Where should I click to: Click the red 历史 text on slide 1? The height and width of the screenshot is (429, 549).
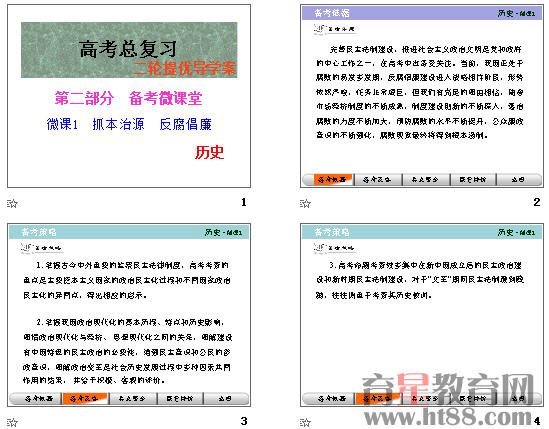[x=209, y=152]
